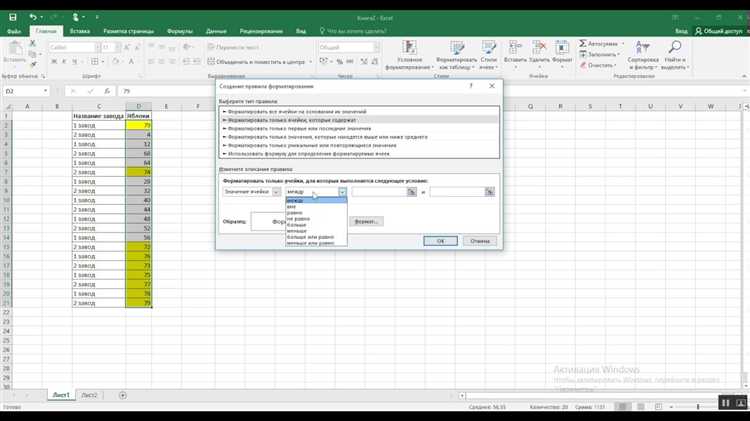
Task: Click range selector icon beside first value field
Action: (x=411, y=192)
